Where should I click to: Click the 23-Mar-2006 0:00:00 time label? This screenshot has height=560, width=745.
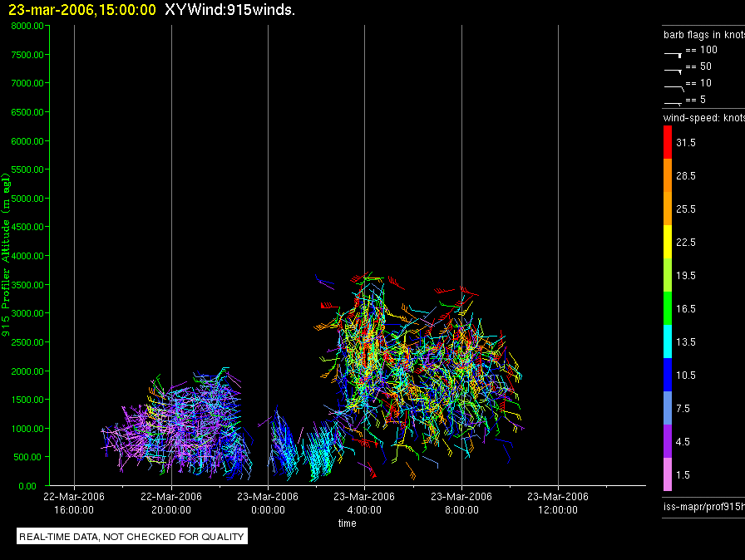[x=268, y=503]
